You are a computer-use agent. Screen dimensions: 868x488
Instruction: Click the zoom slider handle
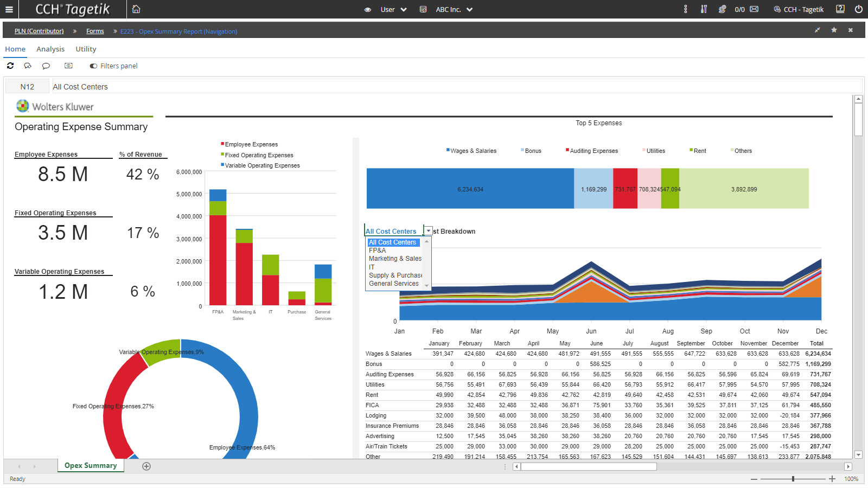click(x=793, y=479)
